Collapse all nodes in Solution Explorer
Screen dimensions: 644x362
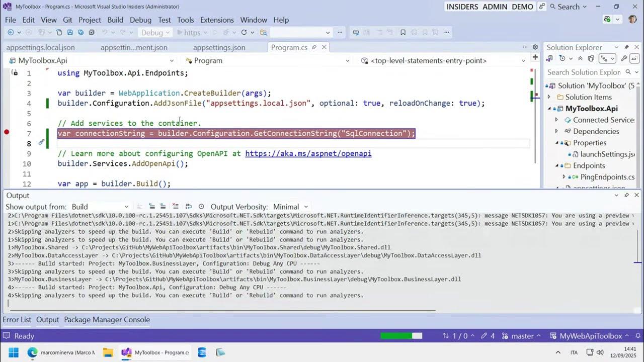click(580, 59)
